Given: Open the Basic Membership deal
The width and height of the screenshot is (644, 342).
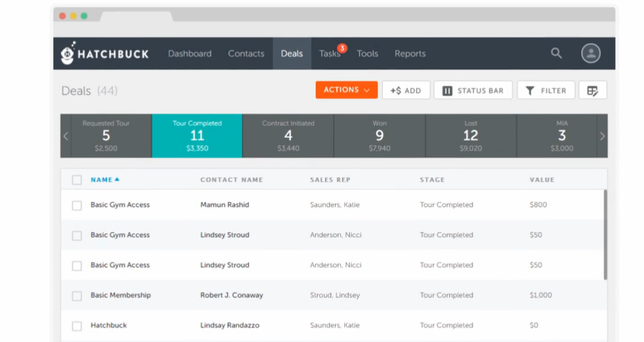Looking at the screenshot, I should [x=121, y=295].
